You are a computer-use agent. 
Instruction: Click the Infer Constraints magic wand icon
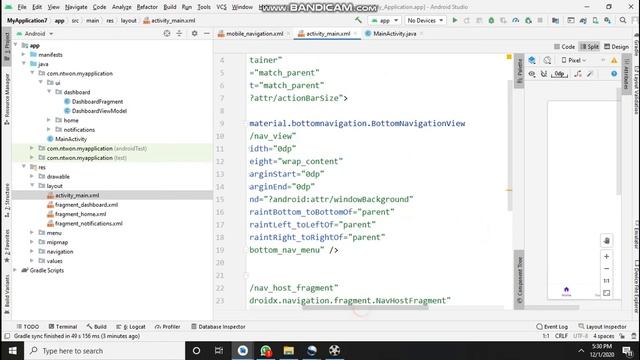coord(590,74)
